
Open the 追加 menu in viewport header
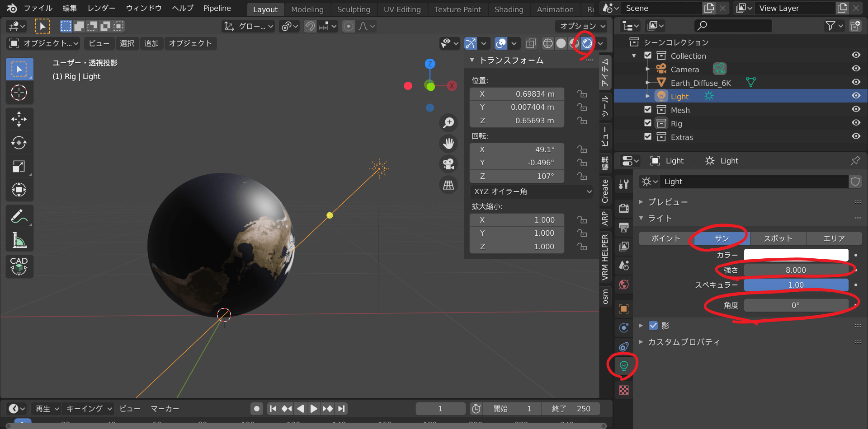[151, 43]
